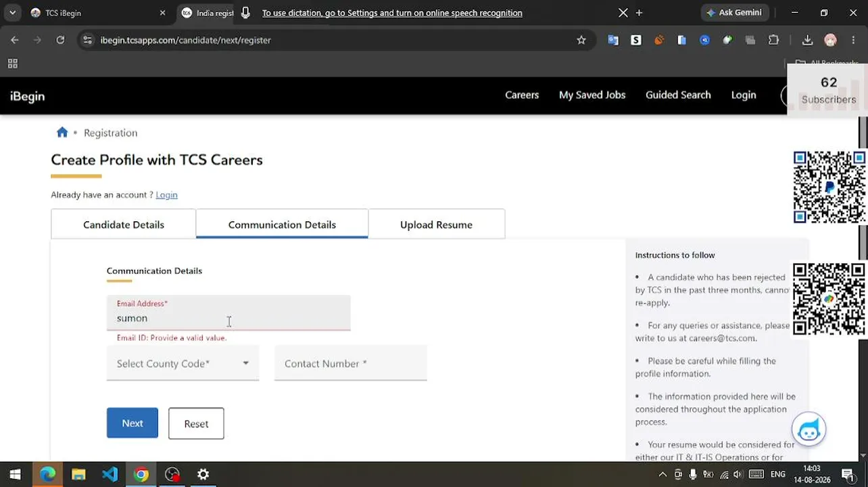Click the address bar URL
Screen dimensions: 868x487
click(x=185, y=40)
